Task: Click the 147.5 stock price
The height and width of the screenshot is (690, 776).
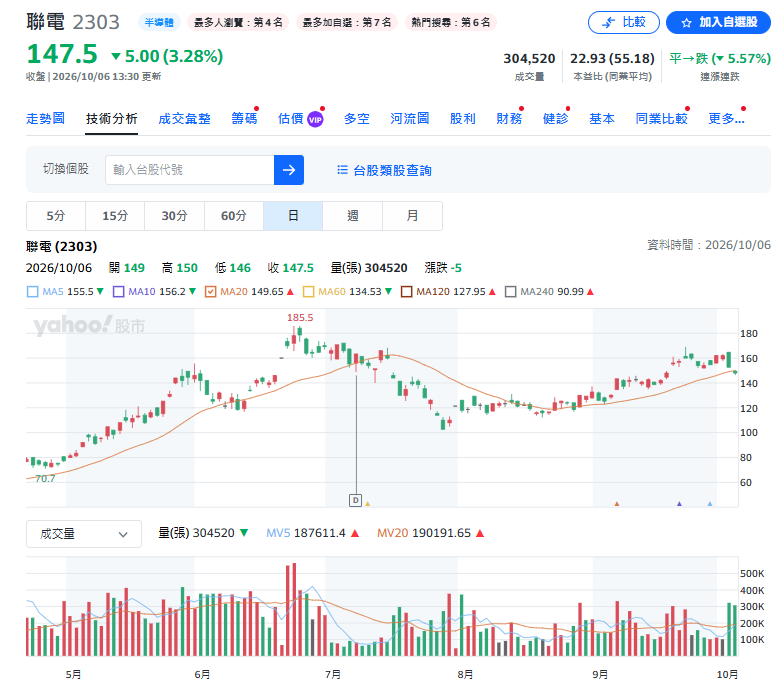Action: pyautogui.click(x=62, y=54)
